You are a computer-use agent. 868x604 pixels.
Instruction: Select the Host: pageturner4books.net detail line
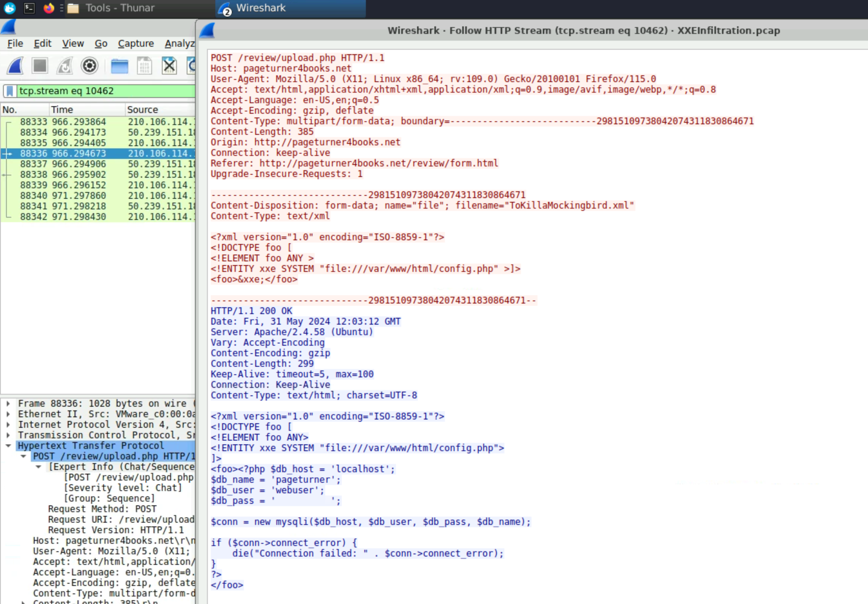(114, 541)
